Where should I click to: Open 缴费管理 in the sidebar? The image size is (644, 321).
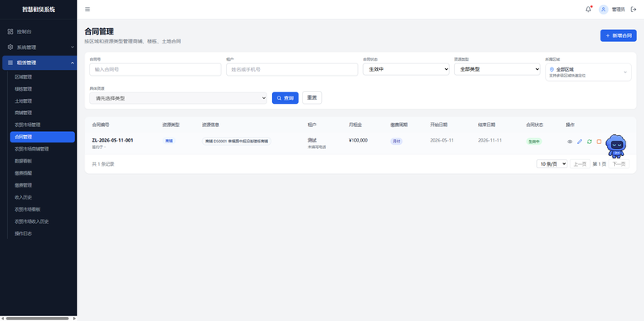click(x=23, y=185)
